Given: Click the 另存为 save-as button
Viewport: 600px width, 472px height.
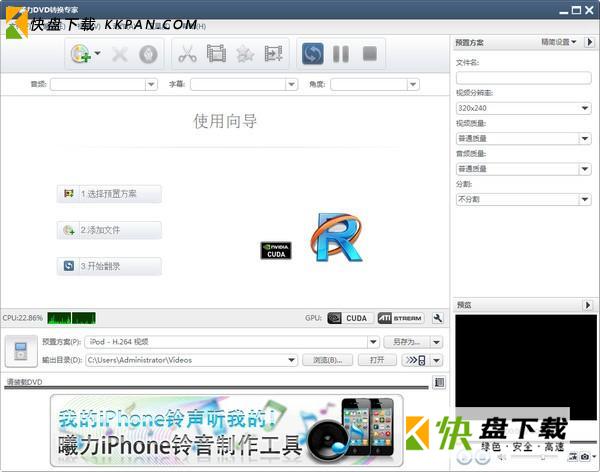Looking at the screenshot, I should point(406,342).
